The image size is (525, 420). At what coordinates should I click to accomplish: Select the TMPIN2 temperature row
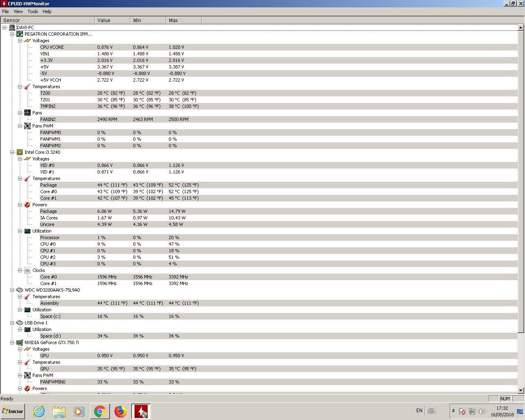278,106
